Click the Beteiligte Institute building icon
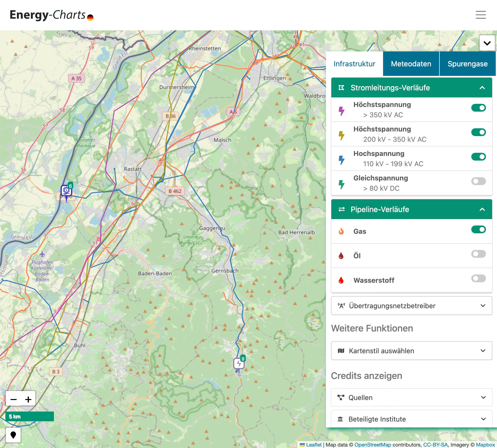 [x=340, y=419]
